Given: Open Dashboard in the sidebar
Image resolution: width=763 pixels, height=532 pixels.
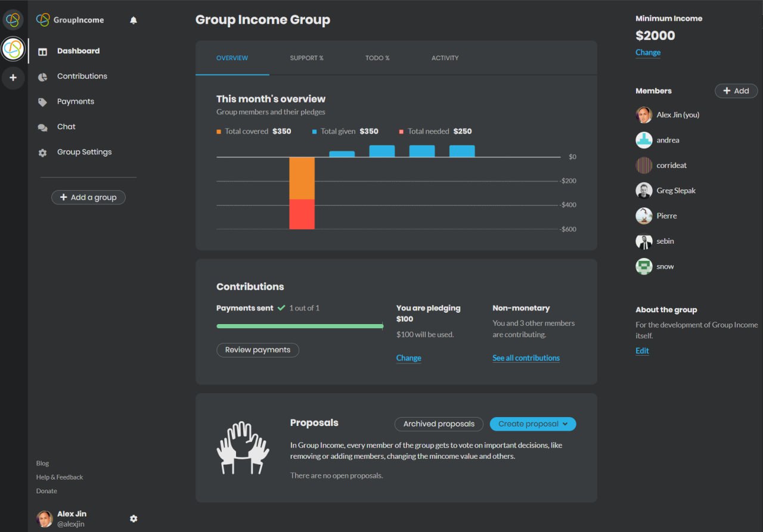Looking at the screenshot, I should click(78, 51).
